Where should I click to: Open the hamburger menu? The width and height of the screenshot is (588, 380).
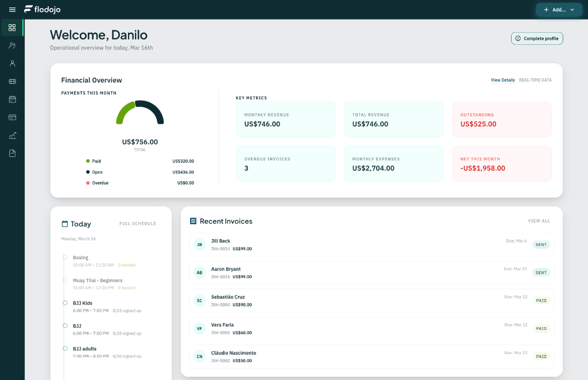click(x=12, y=10)
